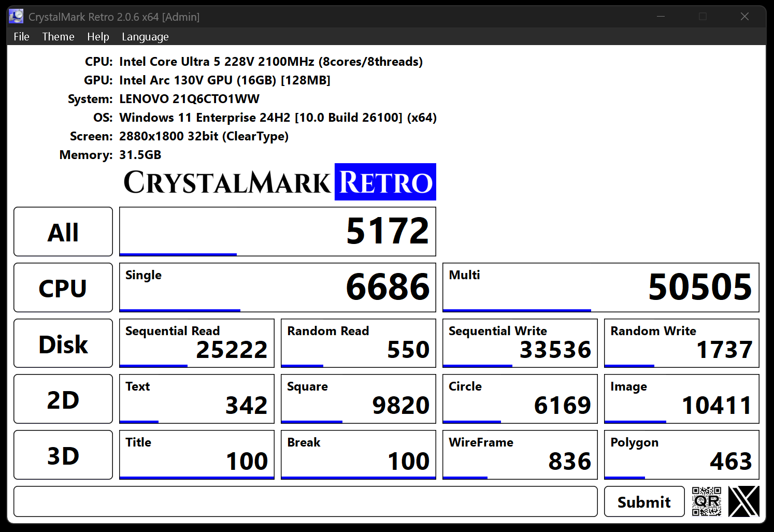Click the CPU Intel Core Ultra 5 text
Image resolution: width=774 pixels, height=532 pixels.
[271, 62]
